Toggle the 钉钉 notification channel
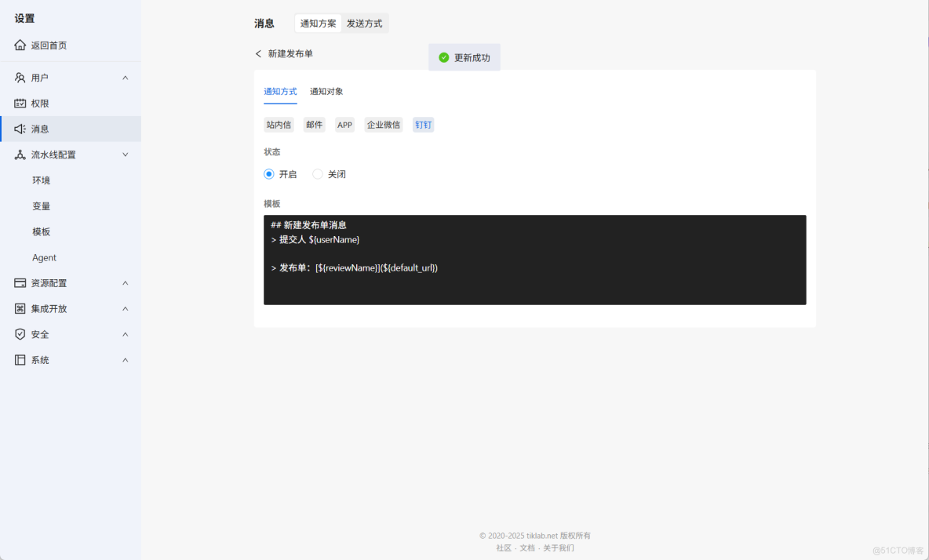The width and height of the screenshot is (929, 560). click(423, 124)
